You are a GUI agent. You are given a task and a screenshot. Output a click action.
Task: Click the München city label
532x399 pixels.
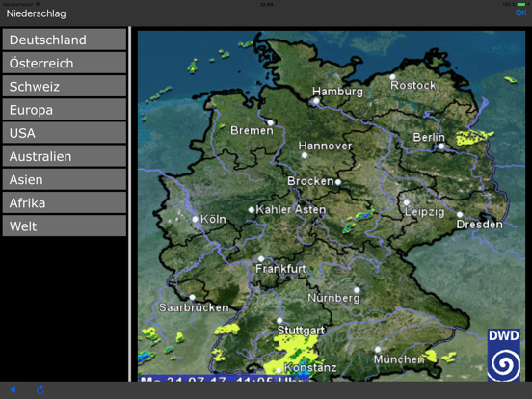coord(399,359)
